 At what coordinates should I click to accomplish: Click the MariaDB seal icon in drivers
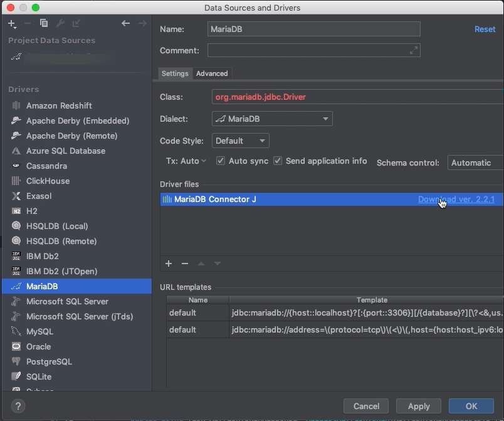[x=16, y=286]
